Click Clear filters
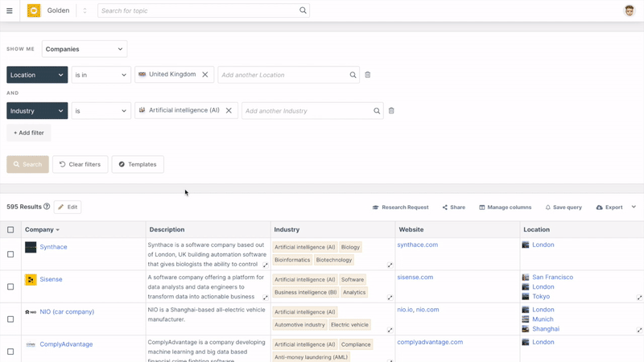 [80, 164]
